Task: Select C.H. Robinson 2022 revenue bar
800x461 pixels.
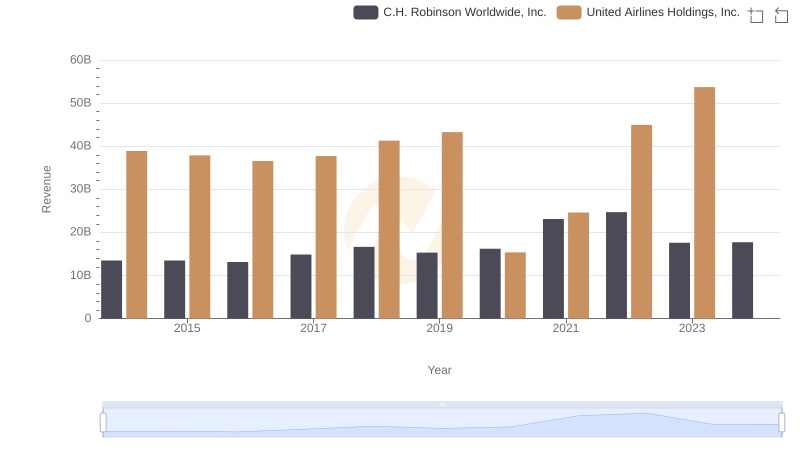Action: pos(616,265)
